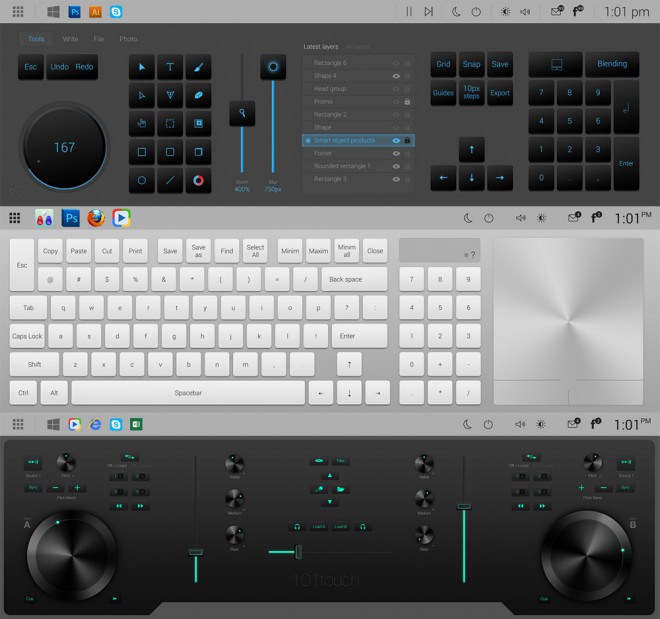660x619 pixels.
Task: Click the Redo button
Action: click(84, 67)
